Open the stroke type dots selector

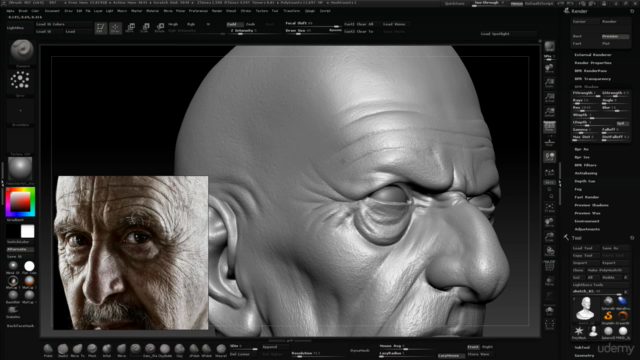(x=20, y=80)
